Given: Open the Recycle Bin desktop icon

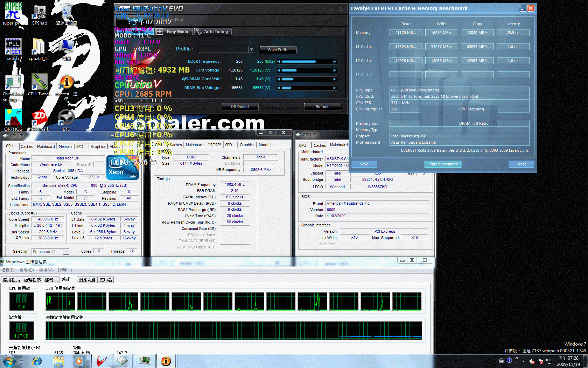Looking at the screenshot, I should (66, 15).
